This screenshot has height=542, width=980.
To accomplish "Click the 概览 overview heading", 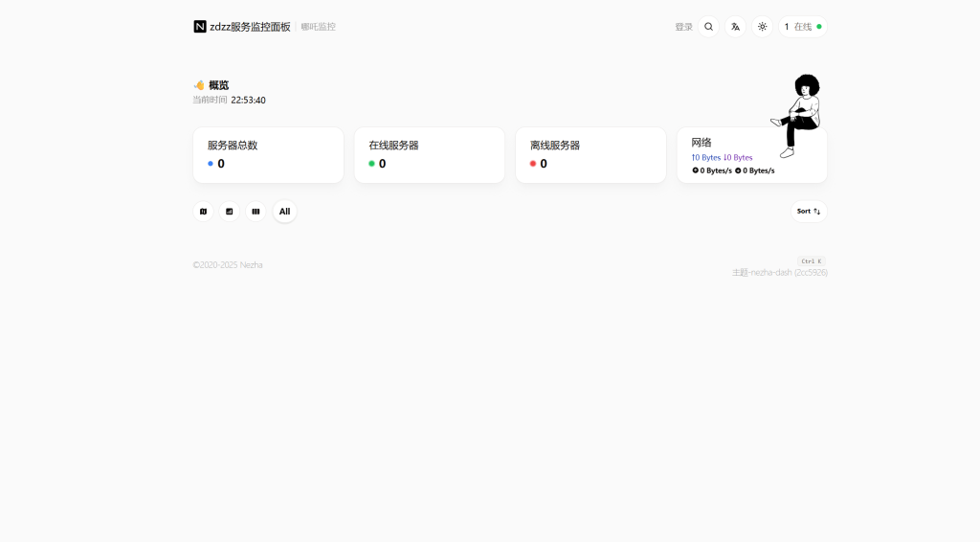I will 219,85.
